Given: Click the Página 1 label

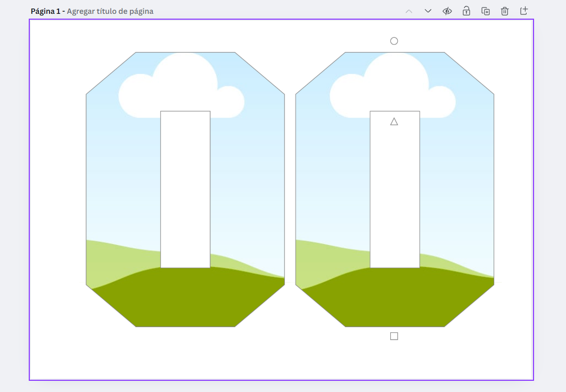Looking at the screenshot, I should [45, 11].
